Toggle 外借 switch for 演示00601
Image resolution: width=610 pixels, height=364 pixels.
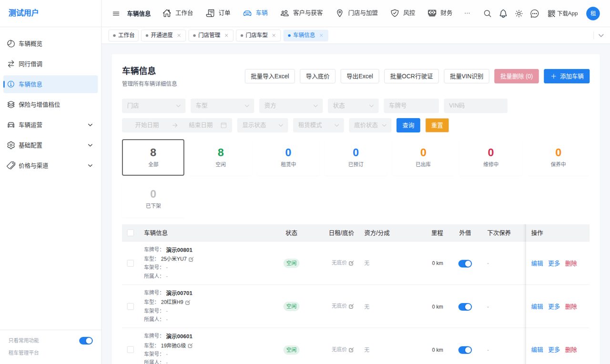[465, 350]
